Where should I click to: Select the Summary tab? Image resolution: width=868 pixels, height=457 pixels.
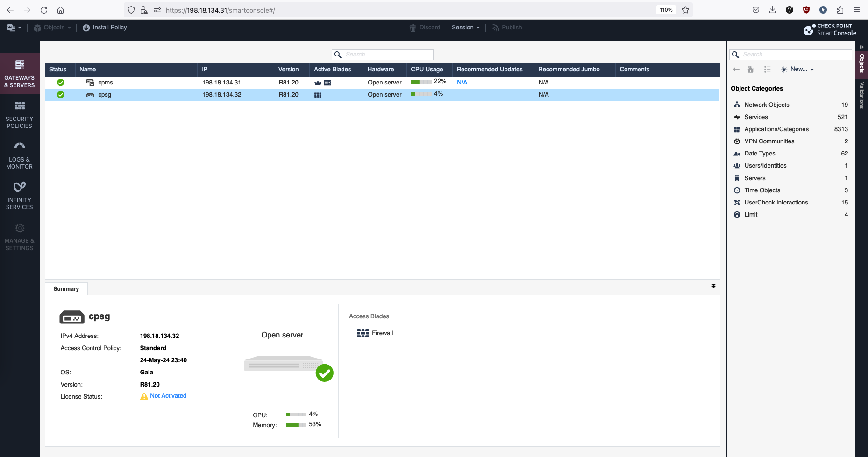pos(66,289)
